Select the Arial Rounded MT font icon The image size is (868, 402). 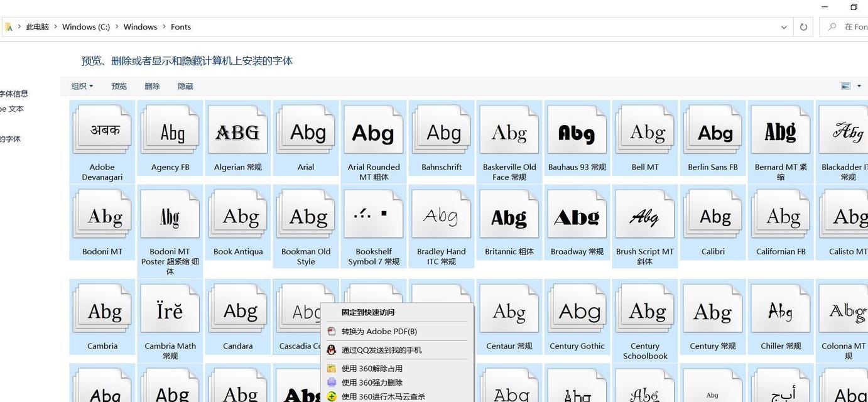click(x=374, y=129)
